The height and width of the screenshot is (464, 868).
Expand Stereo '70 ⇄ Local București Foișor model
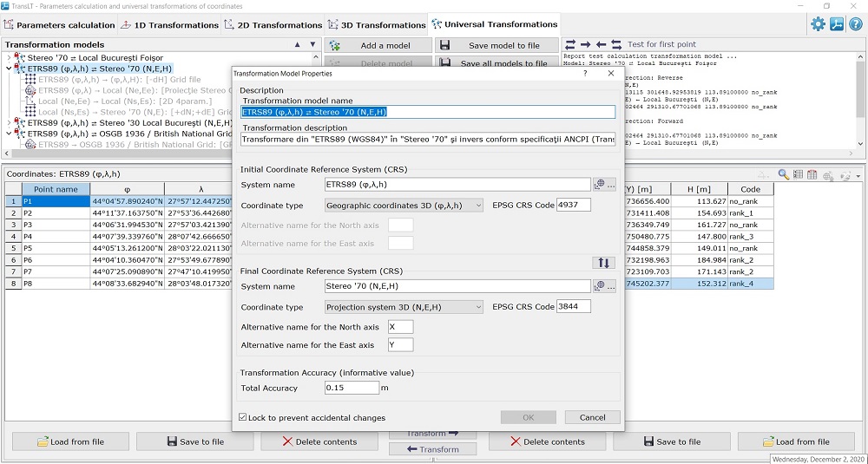(9, 57)
